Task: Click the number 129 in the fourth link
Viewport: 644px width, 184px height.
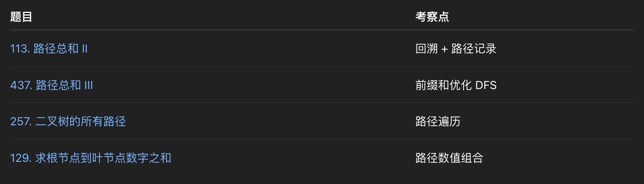Action: (x=20, y=158)
